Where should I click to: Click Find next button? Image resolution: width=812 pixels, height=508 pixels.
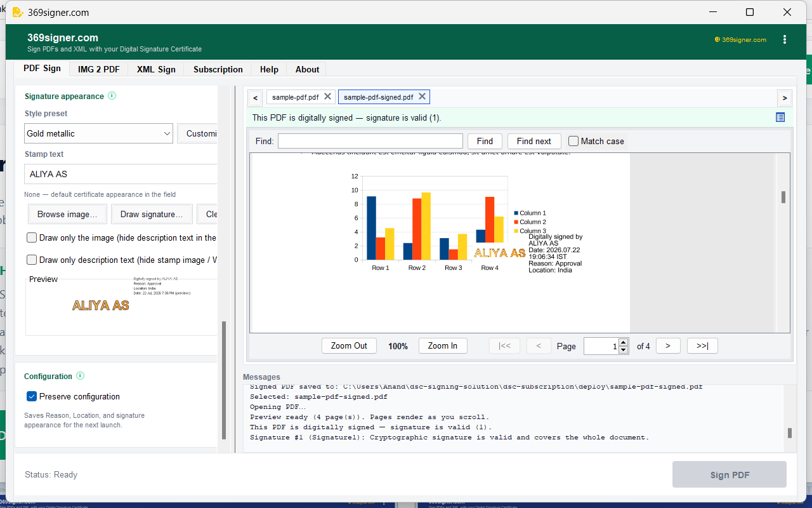coord(534,141)
